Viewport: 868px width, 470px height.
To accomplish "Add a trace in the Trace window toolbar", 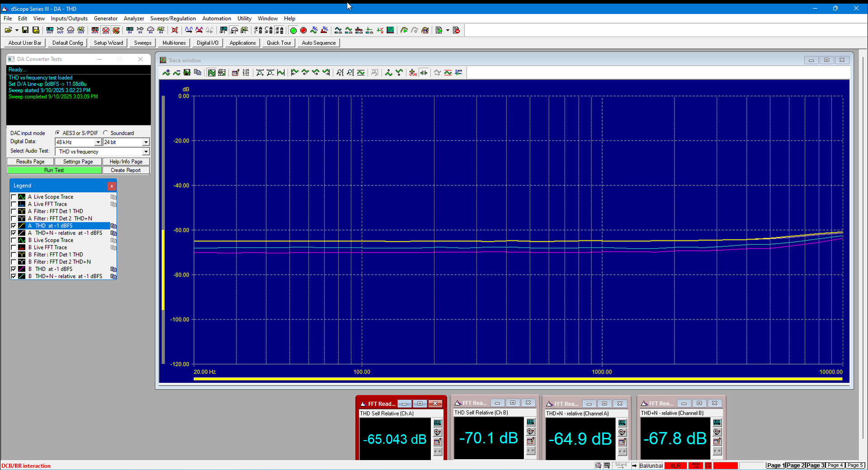I will (166, 73).
